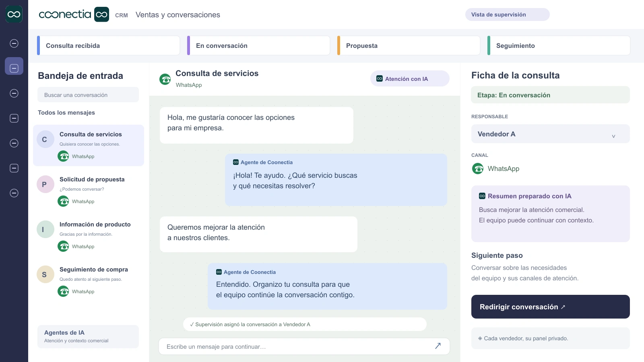Click the icon beside Resumen preparado con IA
The width and height of the screenshot is (644, 362).
(482, 196)
